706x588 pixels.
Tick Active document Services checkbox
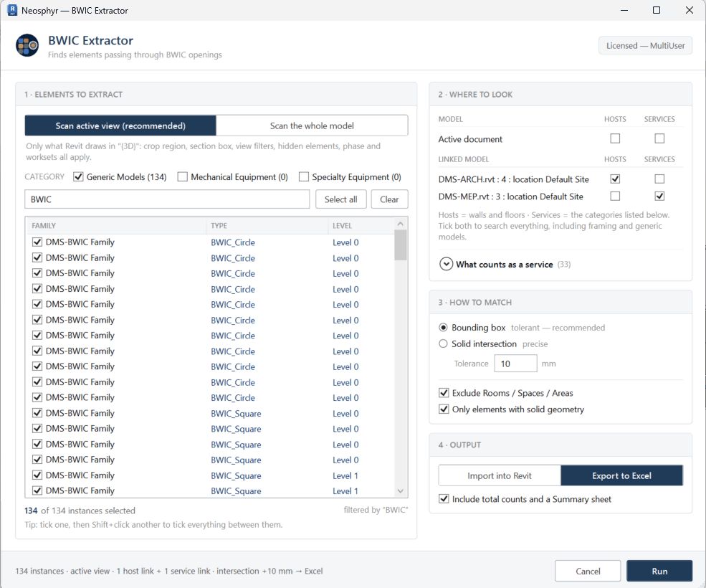tap(659, 138)
